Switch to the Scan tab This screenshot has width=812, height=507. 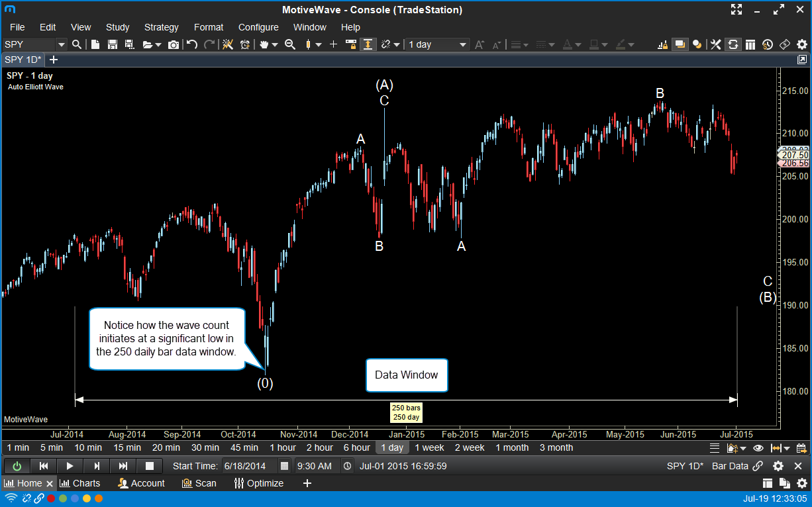coord(199,483)
